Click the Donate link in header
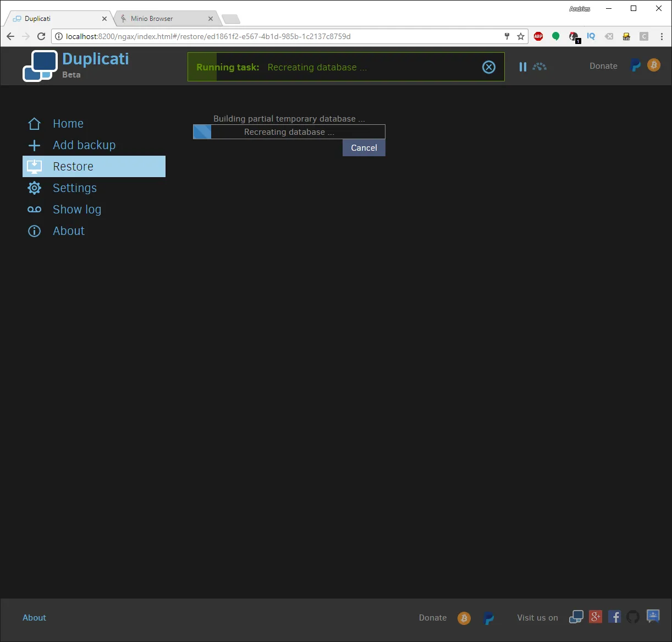672x642 pixels. point(603,66)
